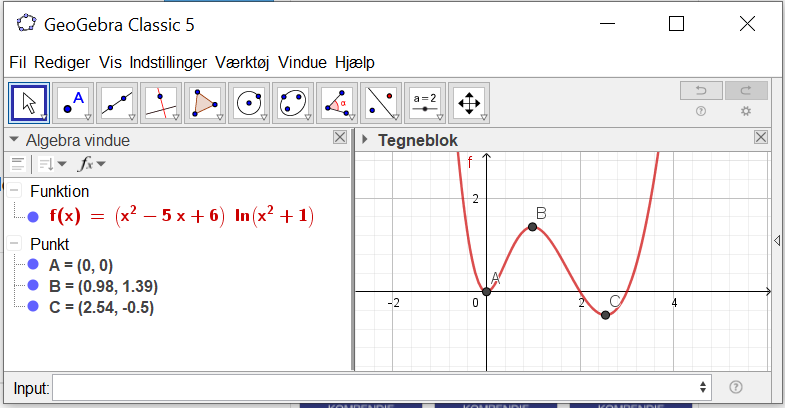
Task: Open the Vis menu
Action: pyautogui.click(x=110, y=63)
